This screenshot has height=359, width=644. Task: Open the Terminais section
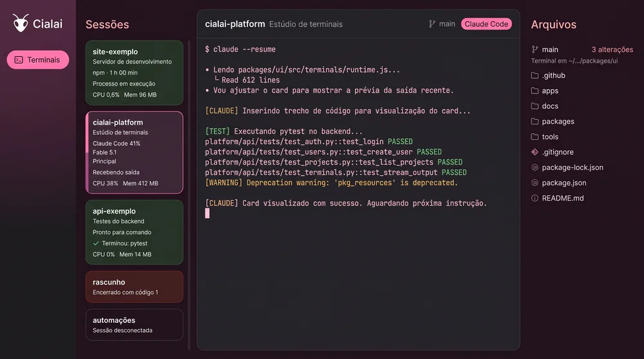click(38, 60)
